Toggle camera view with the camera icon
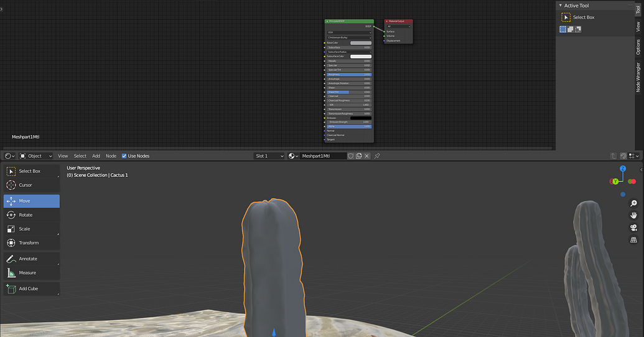644x337 pixels. pos(633,227)
